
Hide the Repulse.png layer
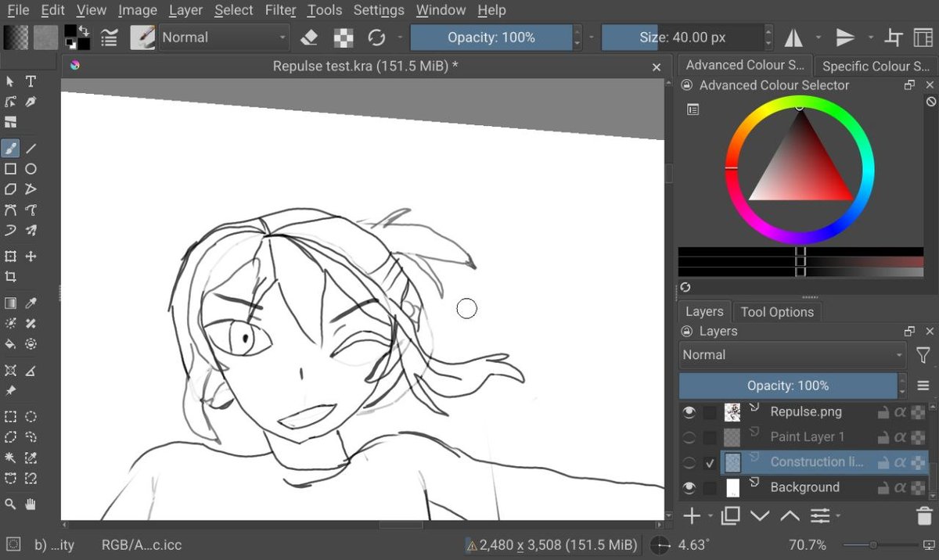coord(689,411)
